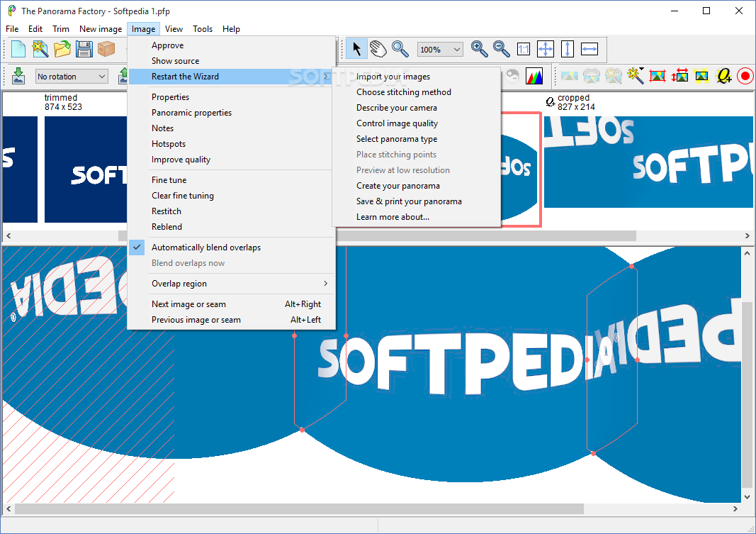Viewport: 756px width, 534px height.
Task: Choose Show source menu entry
Action: point(232,61)
